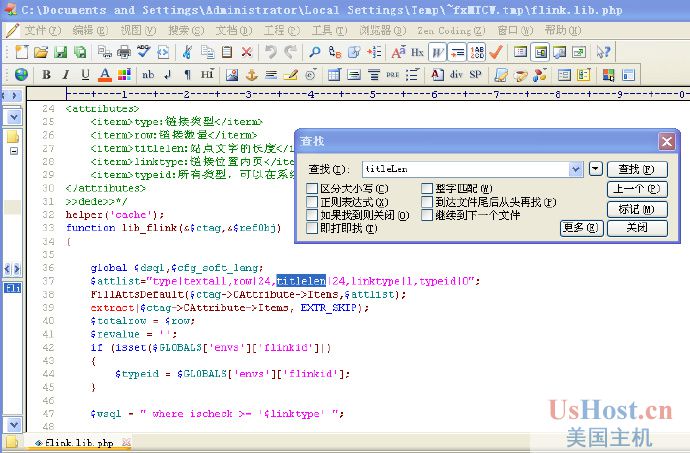Image resolution: width=690 pixels, height=453 pixels.
Task: Click the red checkmark toolbar icon
Action: tap(496, 52)
